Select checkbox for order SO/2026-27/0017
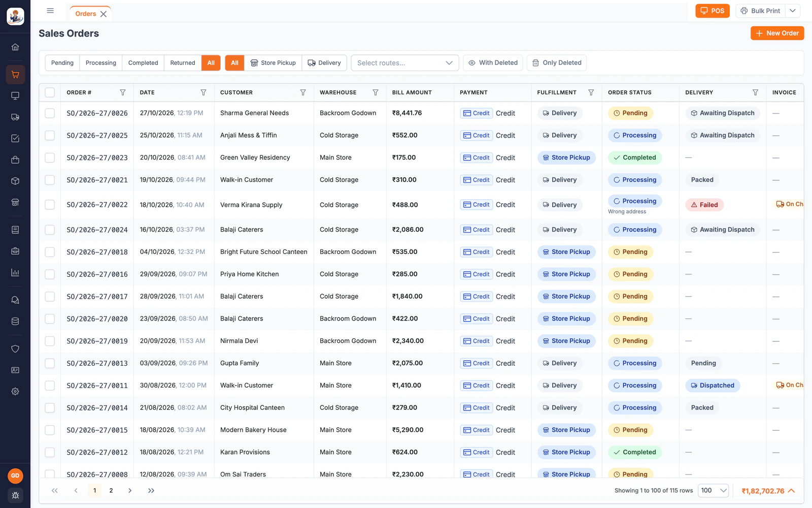Image resolution: width=812 pixels, height=508 pixels. tap(50, 297)
